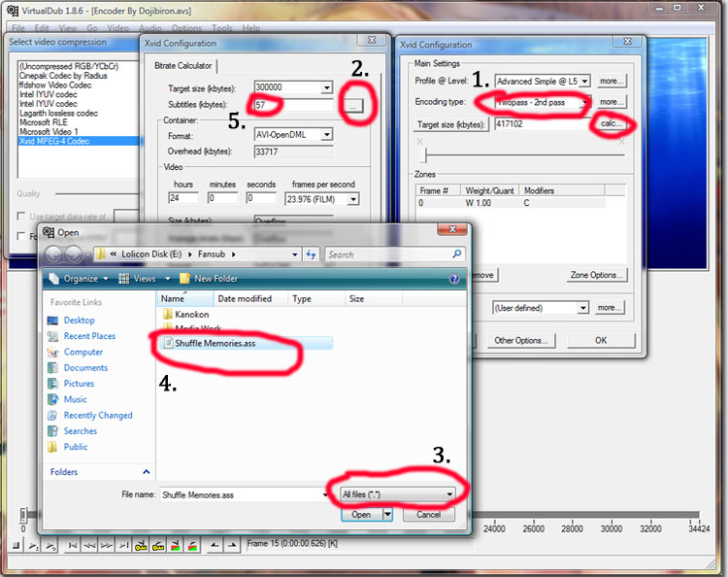
Task: Expand Target size dropdown in Bitrate Calculator
Action: click(x=327, y=87)
